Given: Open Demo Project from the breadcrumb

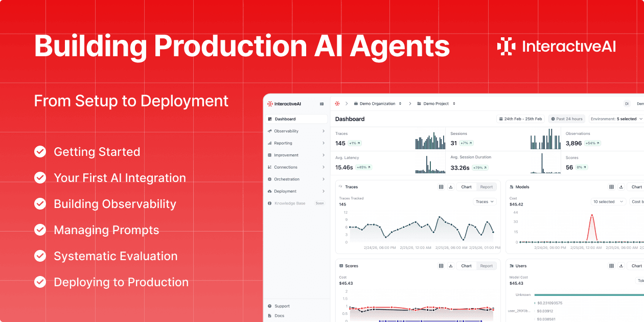Looking at the screenshot, I should 436,103.
